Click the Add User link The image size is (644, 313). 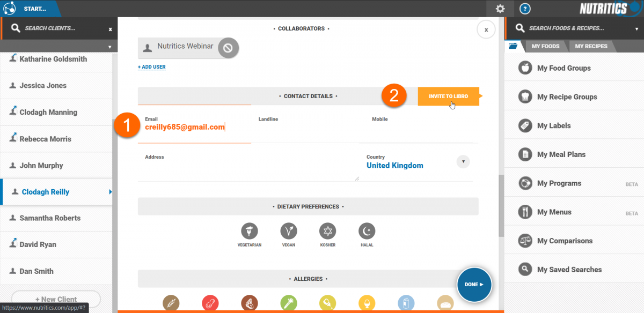tap(151, 67)
